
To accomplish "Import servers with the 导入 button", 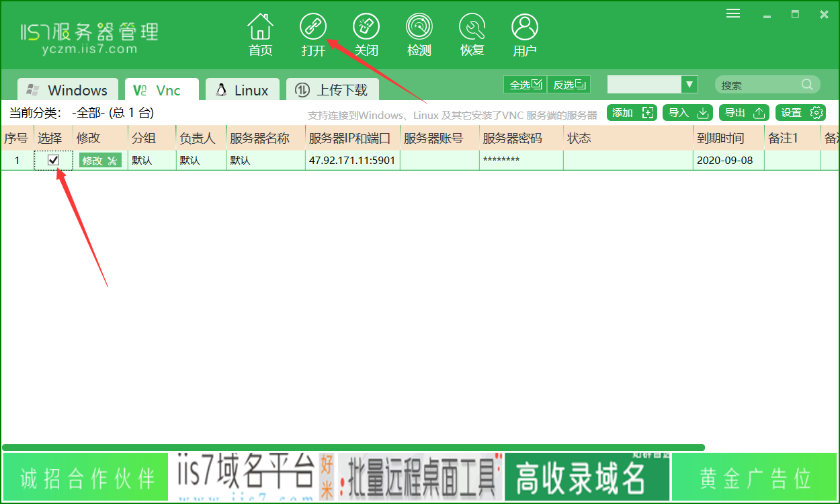I will point(687,113).
